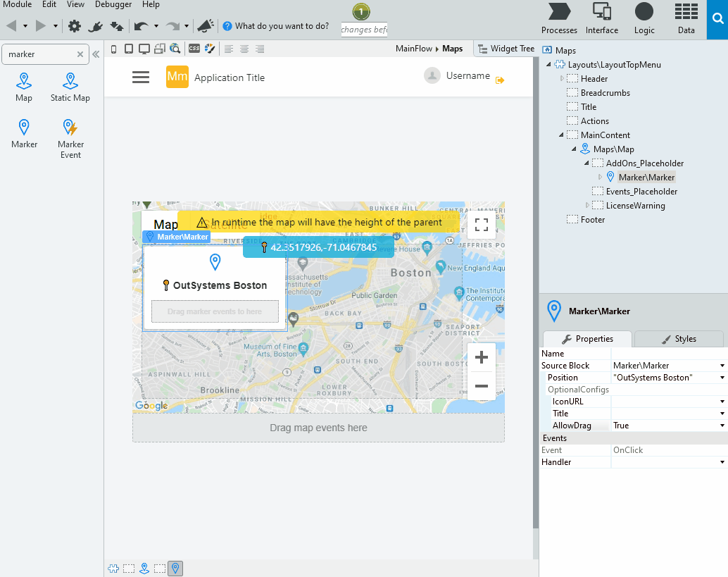Click the Name property field

coord(669,354)
